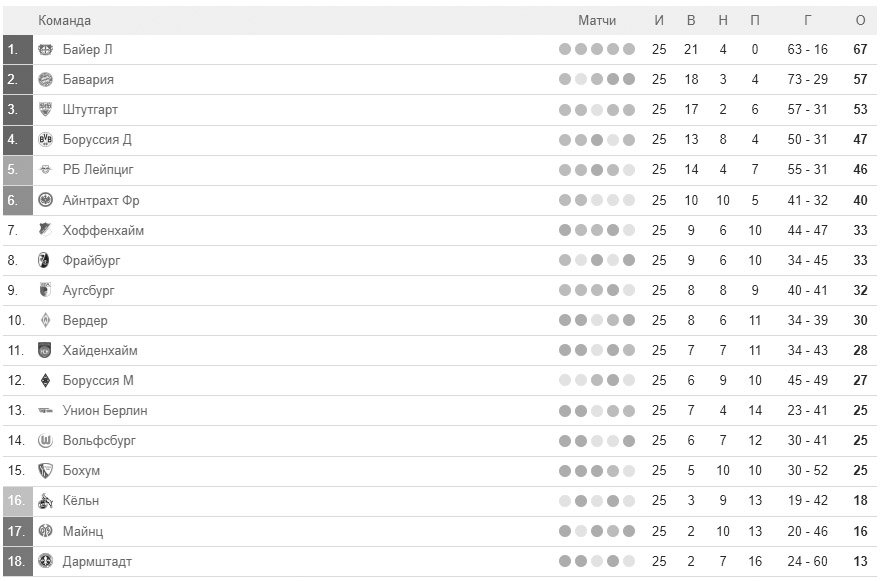Open the Унион Берлин team page

point(105,410)
